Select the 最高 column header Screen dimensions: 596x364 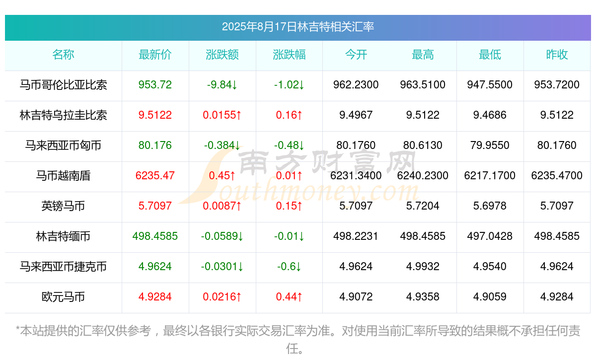click(x=423, y=55)
